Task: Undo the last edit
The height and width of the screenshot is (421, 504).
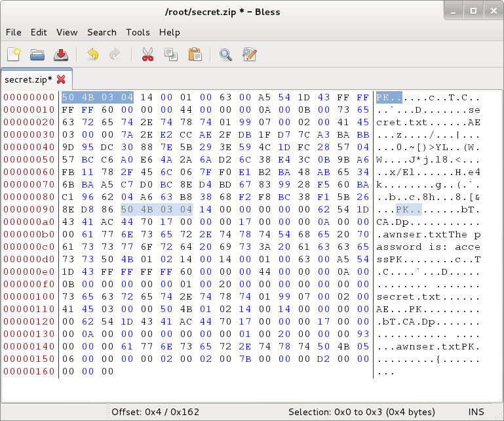Action: click(x=92, y=54)
